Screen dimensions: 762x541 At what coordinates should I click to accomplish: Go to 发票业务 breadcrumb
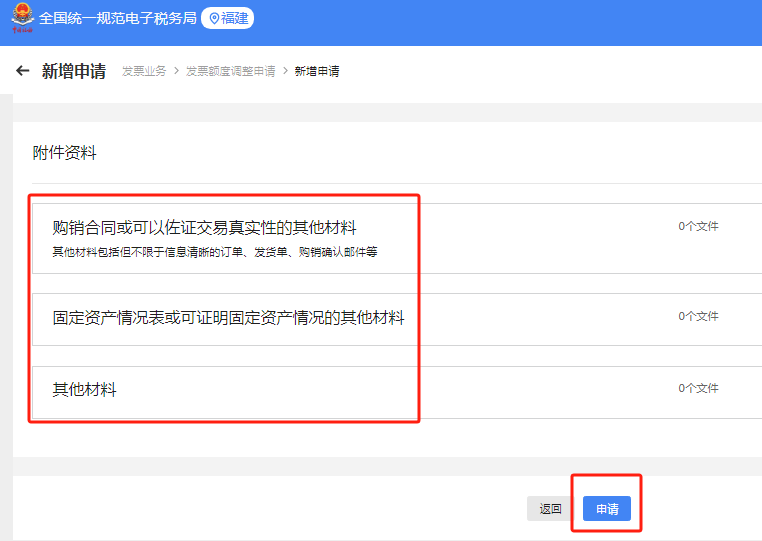coord(144,71)
